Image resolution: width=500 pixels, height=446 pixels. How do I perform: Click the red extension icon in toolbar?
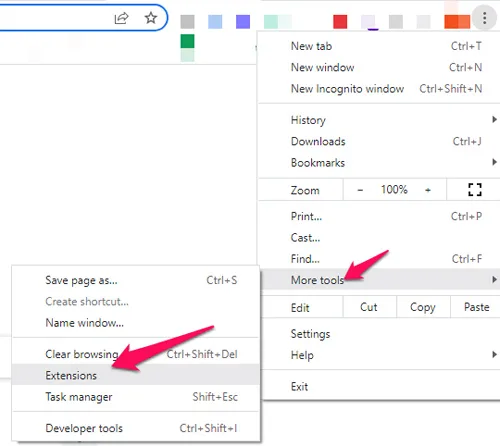tap(340, 22)
